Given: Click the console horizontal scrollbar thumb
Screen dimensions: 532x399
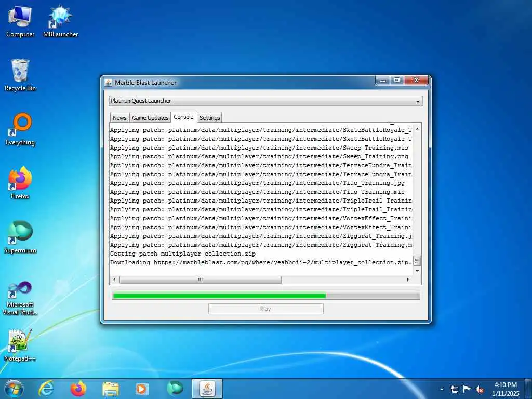Looking at the screenshot, I should (x=200, y=280).
